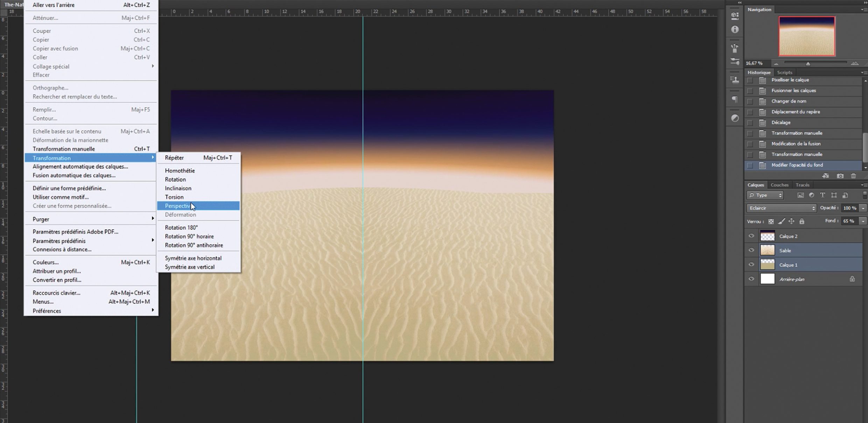Choose Alignement automatique des calques...
Image resolution: width=868 pixels, height=423 pixels.
click(91, 167)
